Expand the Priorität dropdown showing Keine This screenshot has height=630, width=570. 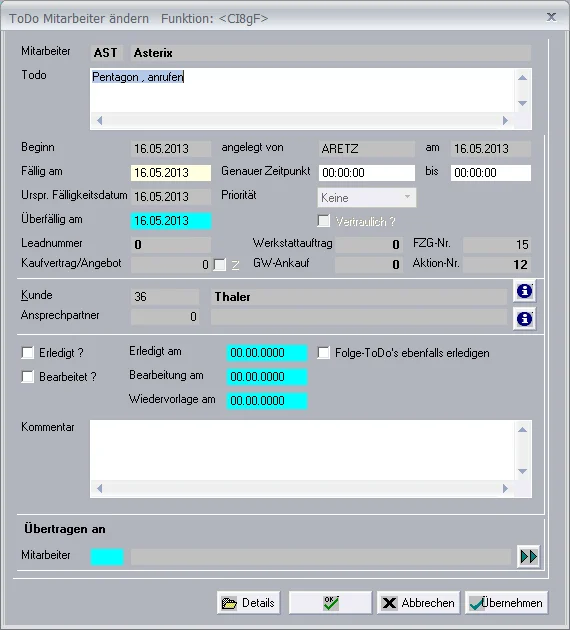point(367,198)
